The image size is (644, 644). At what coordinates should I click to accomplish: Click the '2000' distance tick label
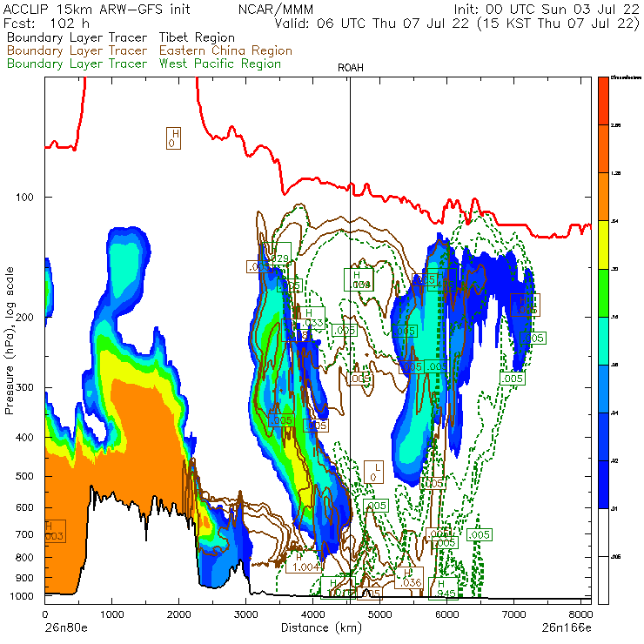[x=178, y=614]
